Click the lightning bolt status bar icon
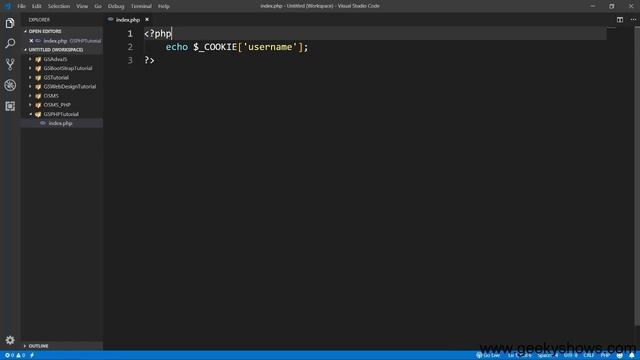The image size is (640, 360). [32, 356]
